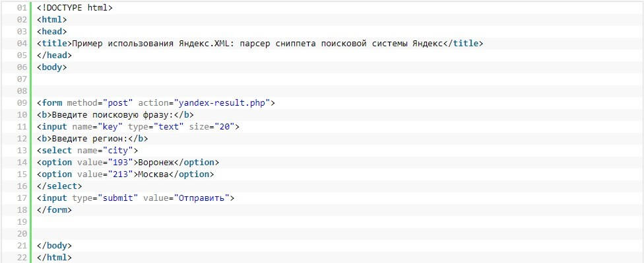Click the <!DOCTYPE html> declaration line
Viewport: 644px width, 263px height.
(x=75, y=8)
